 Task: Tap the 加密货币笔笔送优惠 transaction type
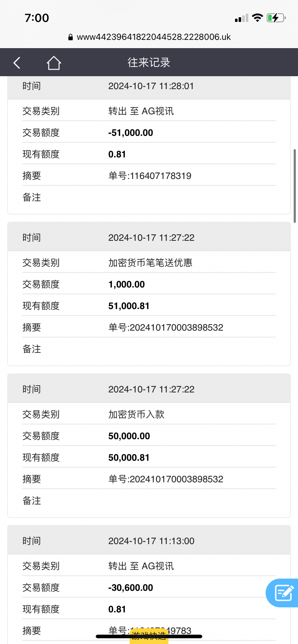pos(150,263)
